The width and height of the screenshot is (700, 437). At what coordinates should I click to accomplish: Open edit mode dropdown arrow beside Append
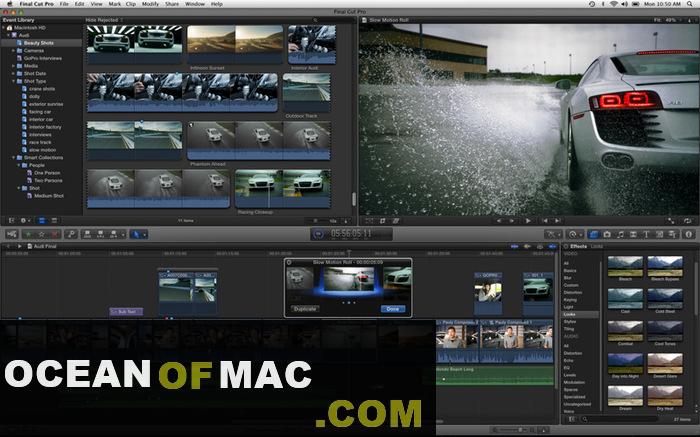[x=123, y=234]
